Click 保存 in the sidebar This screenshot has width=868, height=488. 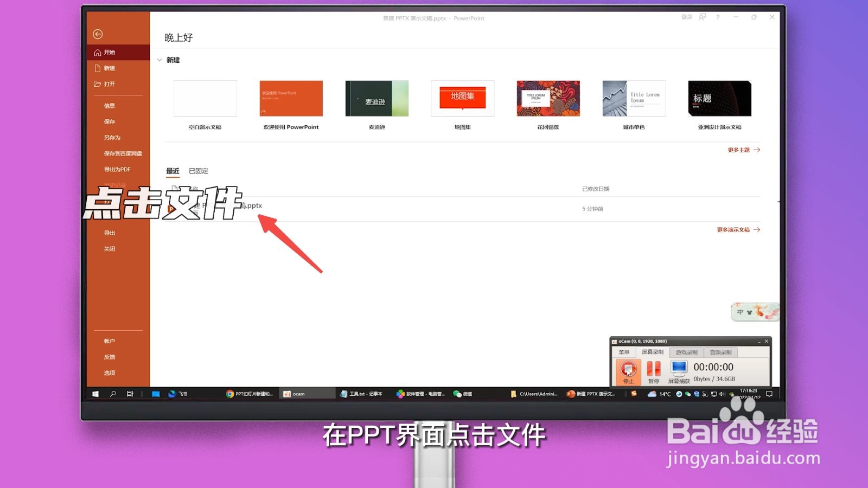click(x=110, y=121)
